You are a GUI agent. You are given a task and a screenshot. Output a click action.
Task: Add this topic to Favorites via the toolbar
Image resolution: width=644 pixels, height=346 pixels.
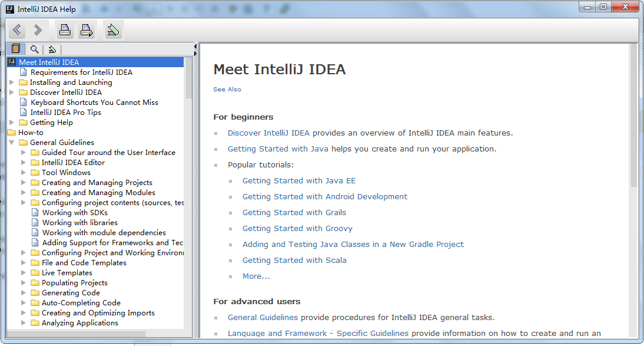point(113,29)
